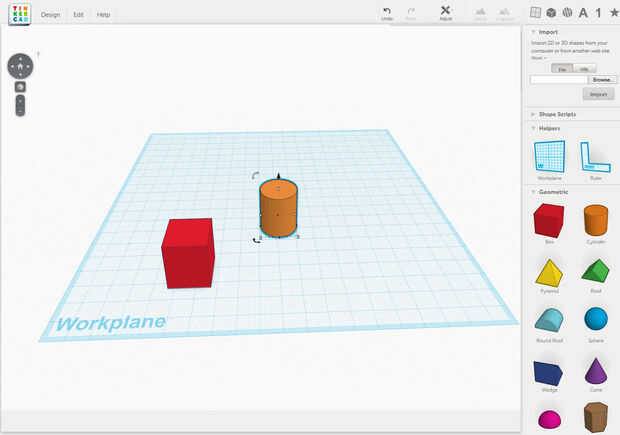Screen dimensions: 620x435
Task: Click the Import button
Action: (598, 94)
